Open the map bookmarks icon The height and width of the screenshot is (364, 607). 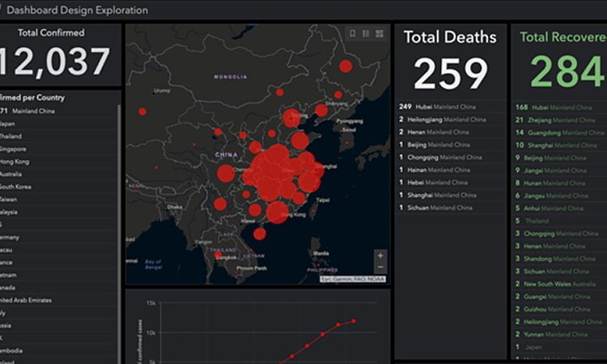[352, 33]
